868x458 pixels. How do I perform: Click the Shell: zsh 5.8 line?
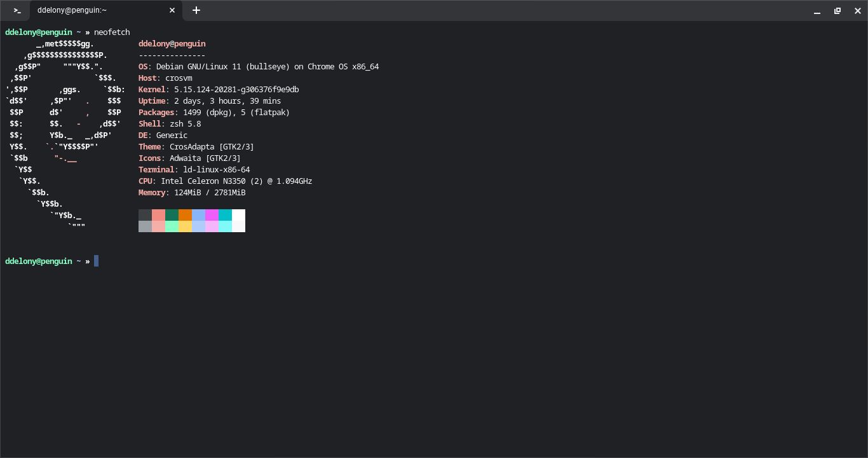pyautogui.click(x=170, y=123)
